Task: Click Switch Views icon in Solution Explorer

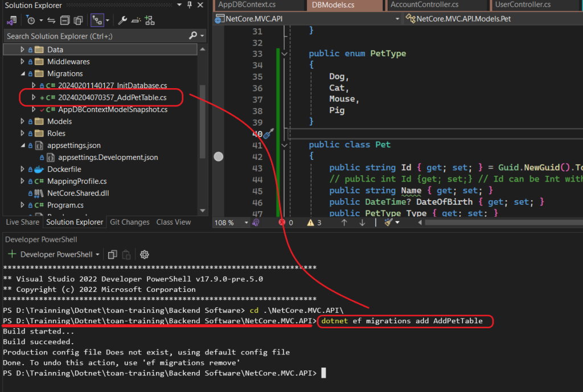Action: pyautogui.click(x=11, y=20)
